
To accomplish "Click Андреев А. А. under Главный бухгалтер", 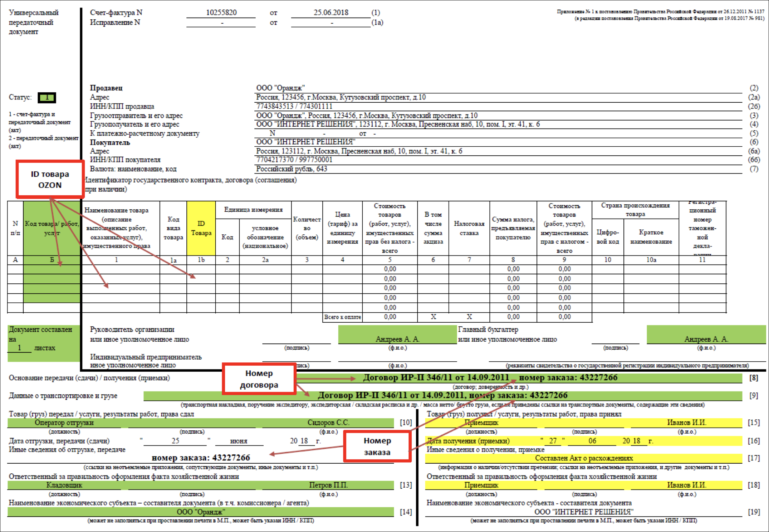I will click(706, 339).
